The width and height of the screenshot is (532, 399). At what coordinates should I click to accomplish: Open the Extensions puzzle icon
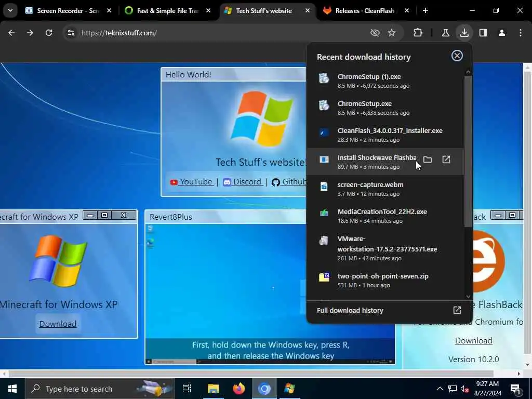(418, 33)
